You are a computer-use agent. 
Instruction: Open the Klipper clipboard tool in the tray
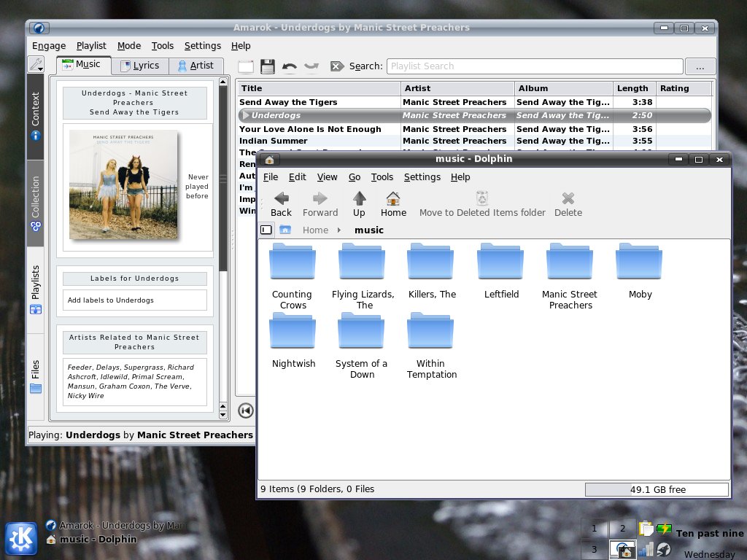646,528
